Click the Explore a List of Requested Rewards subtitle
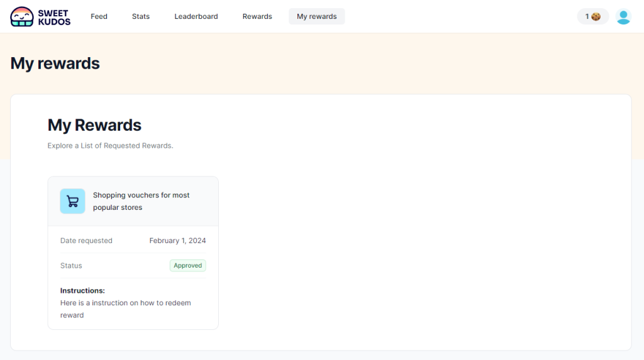 110,146
